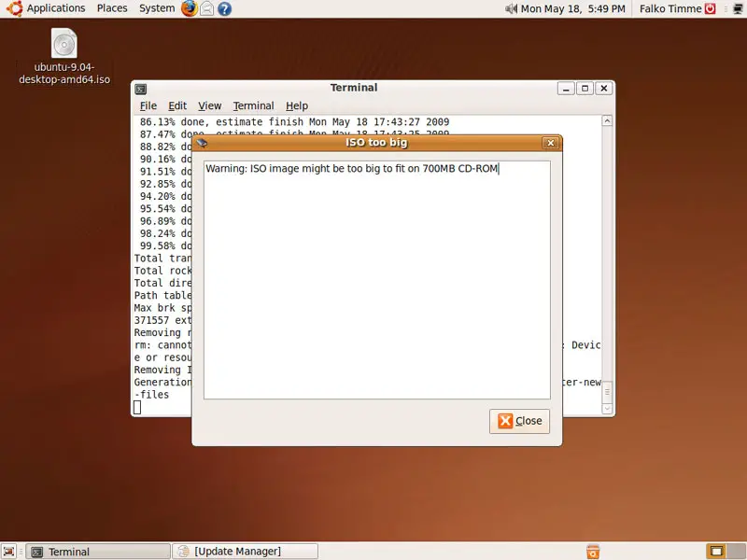Minimize the Terminal window
Screen dimensions: 747x560
566,89
